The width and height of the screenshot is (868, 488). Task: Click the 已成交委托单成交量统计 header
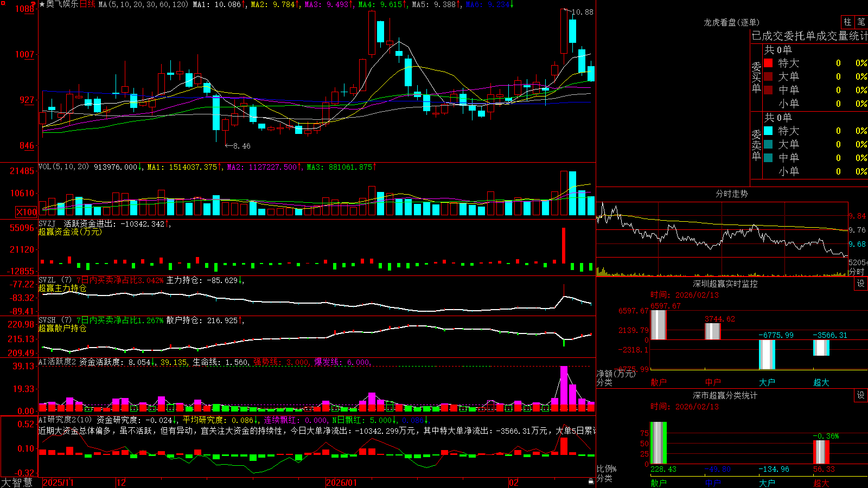(809, 36)
